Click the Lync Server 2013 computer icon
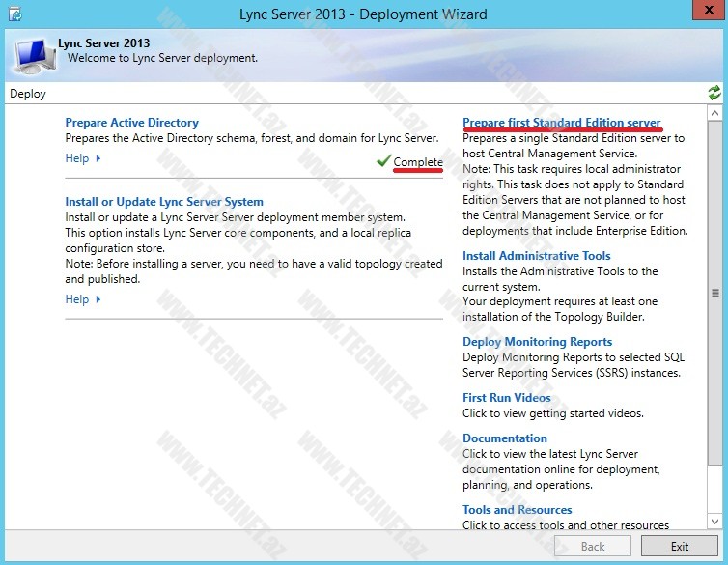This screenshot has height=565, width=728. pos(32,53)
